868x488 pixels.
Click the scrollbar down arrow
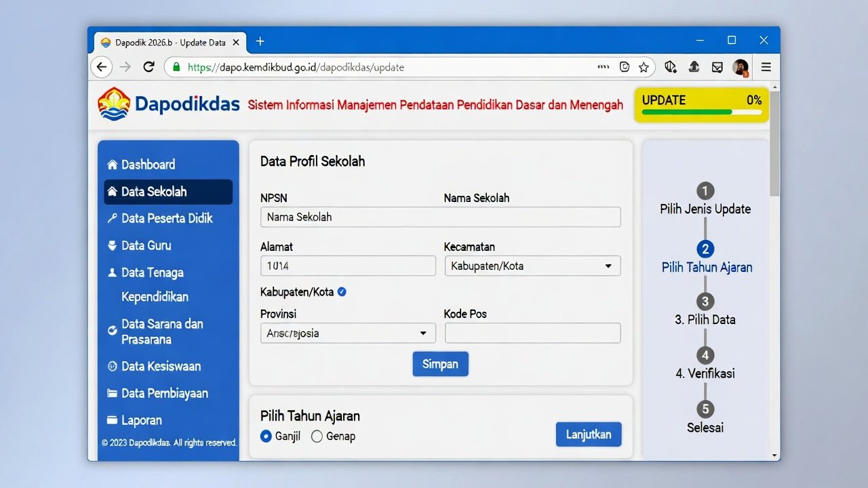pyautogui.click(x=774, y=455)
